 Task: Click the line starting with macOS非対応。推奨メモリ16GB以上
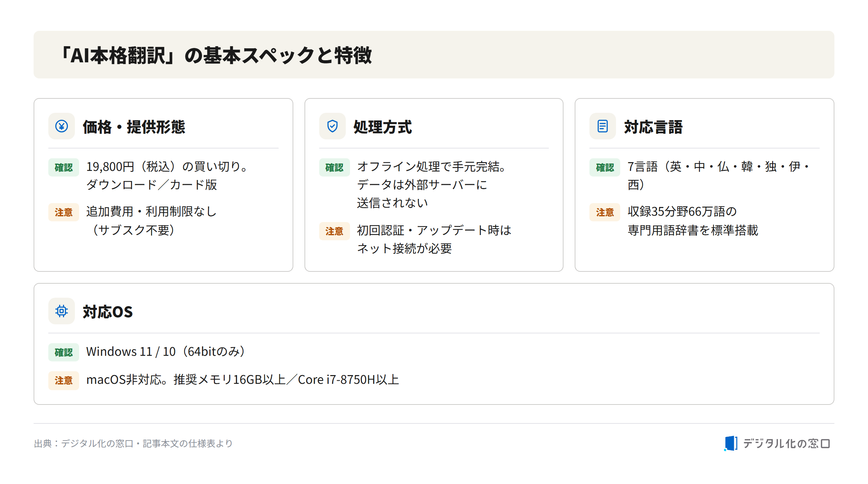[x=243, y=380]
